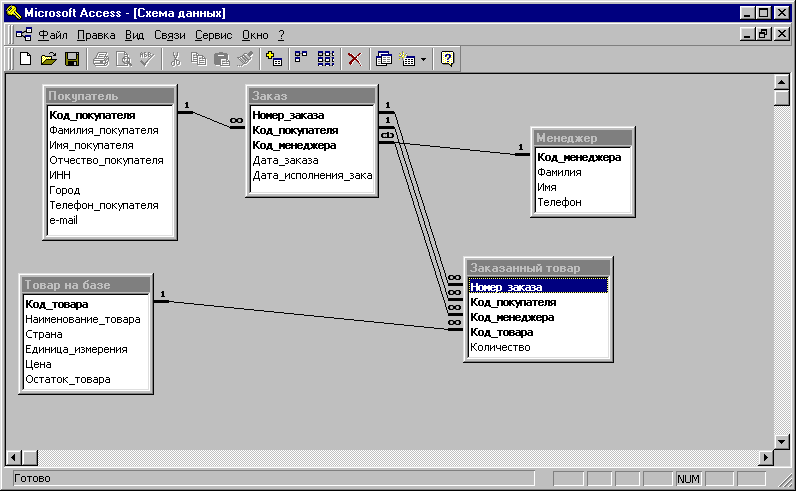Viewport: 796px width, 491px height.
Task: Select Отчество_покупателя field
Action: (x=110, y=160)
